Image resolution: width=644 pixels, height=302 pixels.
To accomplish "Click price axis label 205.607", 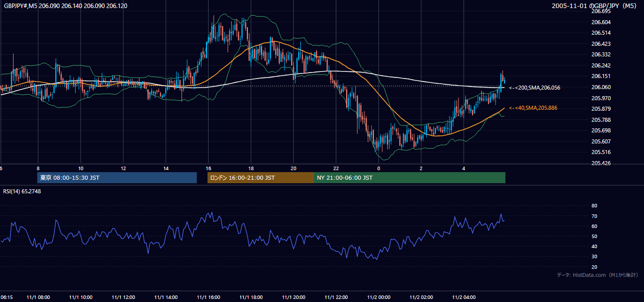I will pos(601,141).
